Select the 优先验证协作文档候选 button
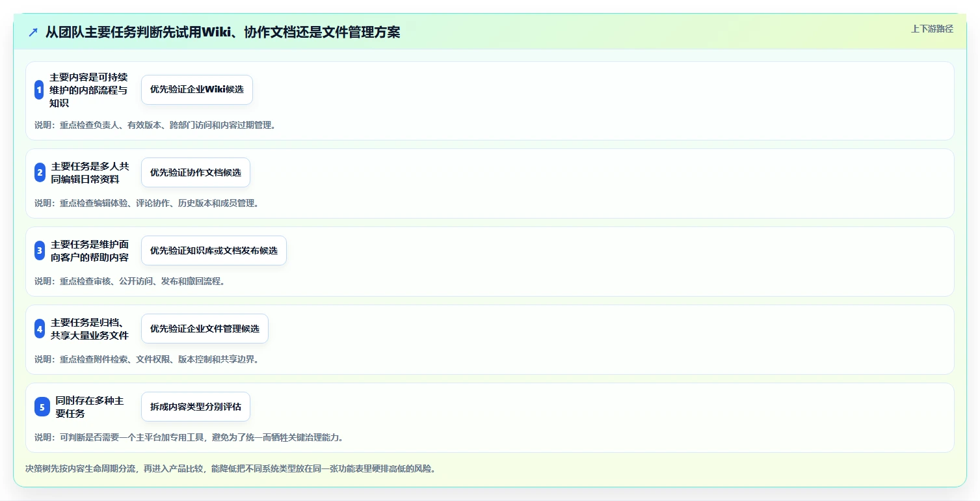This screenshot has width=980, height=501. [196, 172]
